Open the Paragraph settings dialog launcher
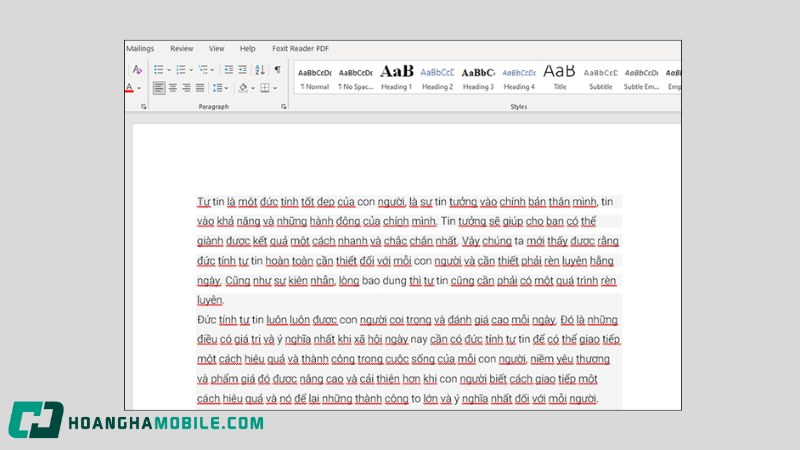 283,106
